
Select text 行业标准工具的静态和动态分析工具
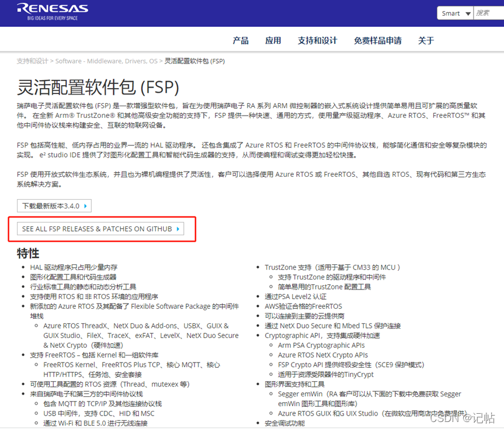[x=83, y=287]
